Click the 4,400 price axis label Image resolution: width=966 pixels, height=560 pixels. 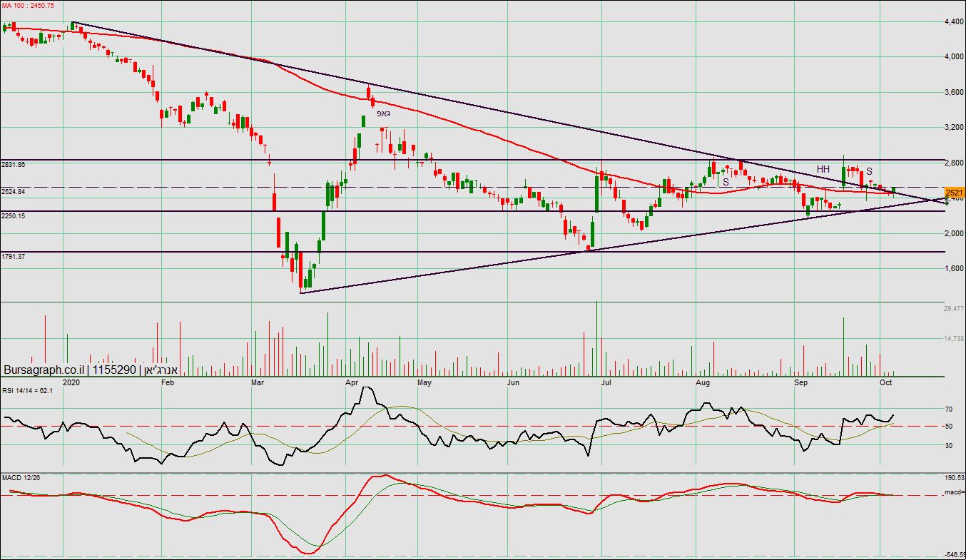point(953,22)
